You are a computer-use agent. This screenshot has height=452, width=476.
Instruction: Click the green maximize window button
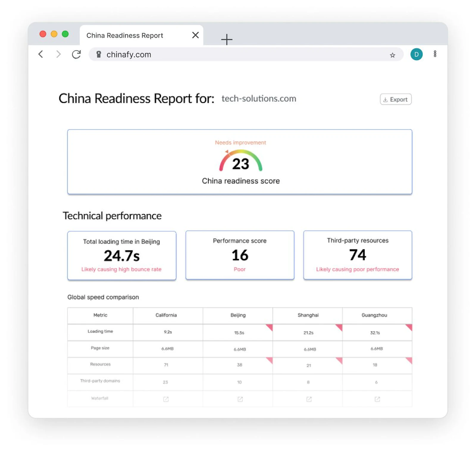click(x=65, y=34)
